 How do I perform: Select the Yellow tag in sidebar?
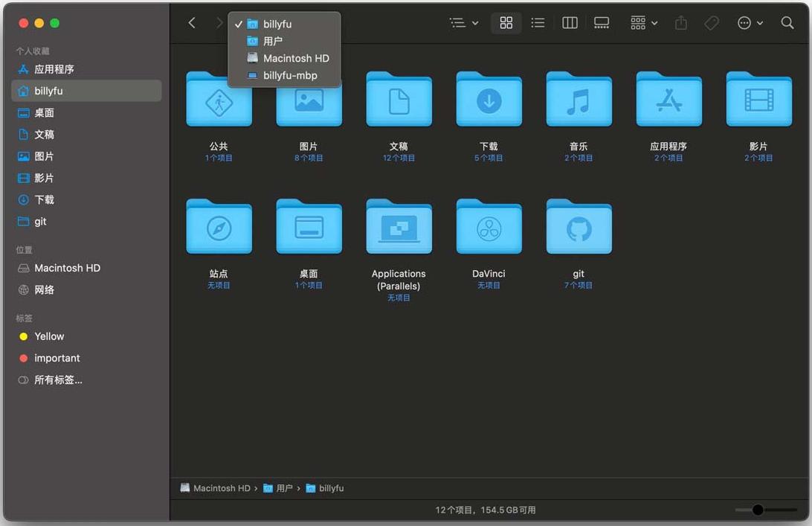(x=49, y=336)
